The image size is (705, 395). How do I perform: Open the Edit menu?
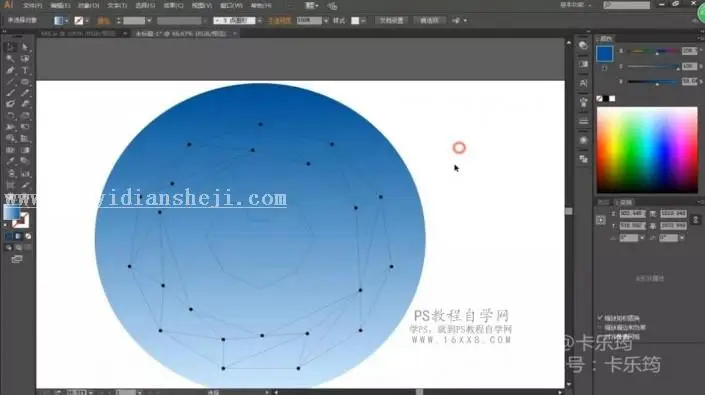[x=60, y=6]
